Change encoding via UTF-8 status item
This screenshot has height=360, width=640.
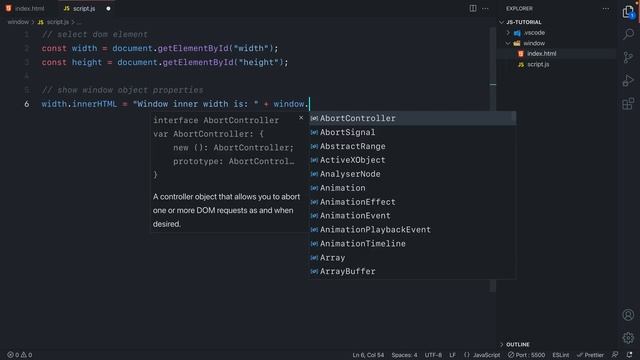tap(433, 355)
